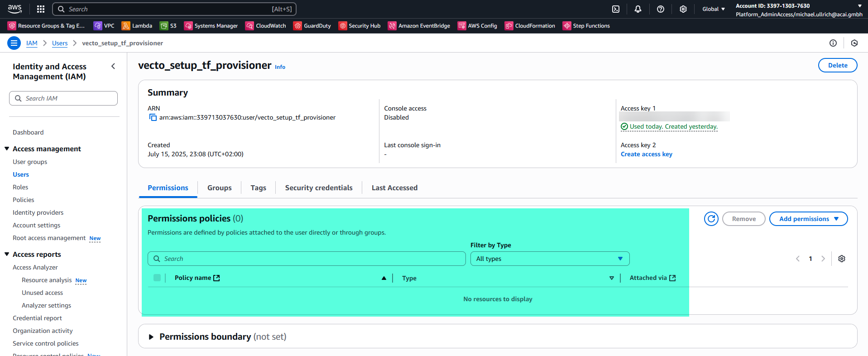Toggle the navigation hamburger menu
Viewport: 868px width, 356px height.
click(14, 43)
